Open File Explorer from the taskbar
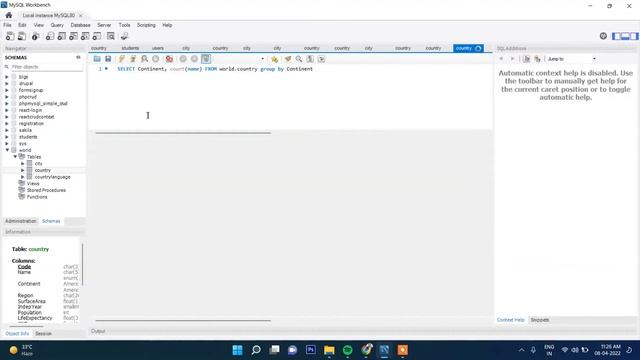 [329, 350]
